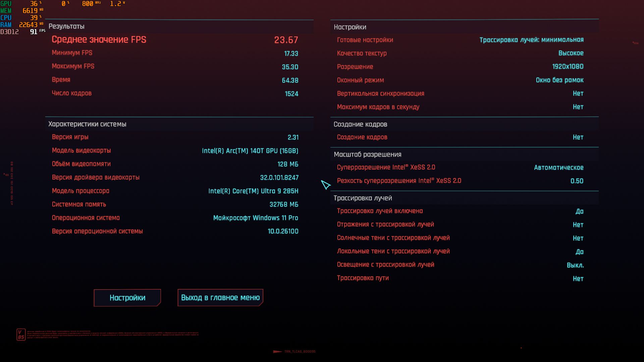This screenshot has width=644, height=362.
Task: Click Майкрософт Windows 11 Pro text
Action: click(x=256, y=218)
